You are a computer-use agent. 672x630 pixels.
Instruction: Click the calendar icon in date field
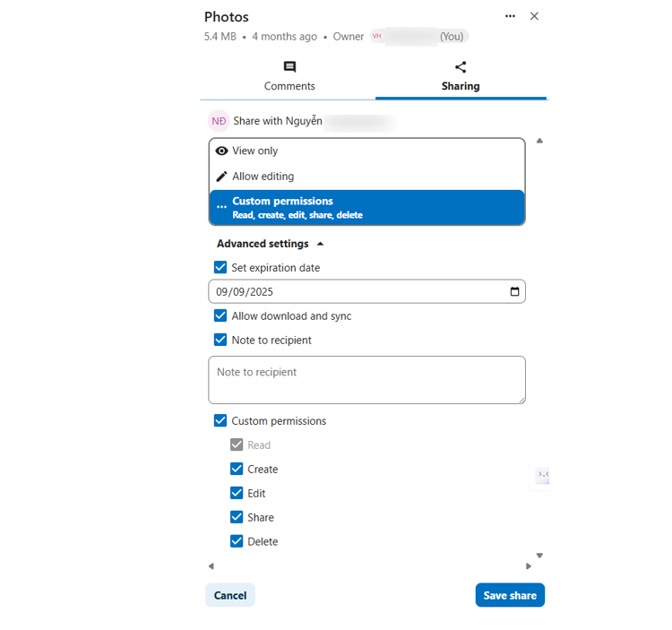(514, 291)
